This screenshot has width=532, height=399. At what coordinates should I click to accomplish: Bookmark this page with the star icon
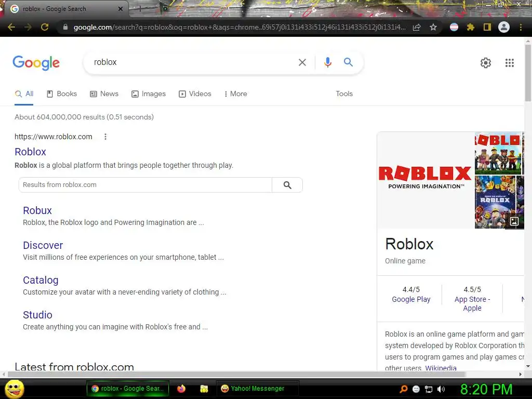tap(433, 27)
